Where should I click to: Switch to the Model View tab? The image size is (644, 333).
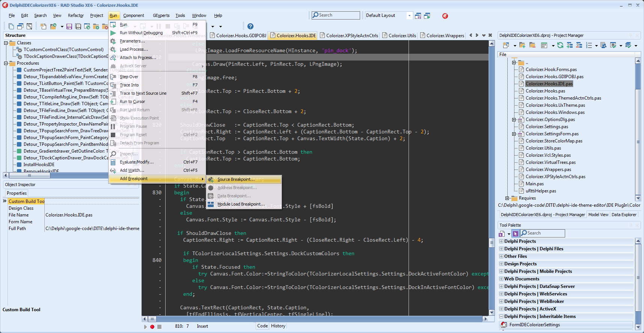(x=598, y=215)
